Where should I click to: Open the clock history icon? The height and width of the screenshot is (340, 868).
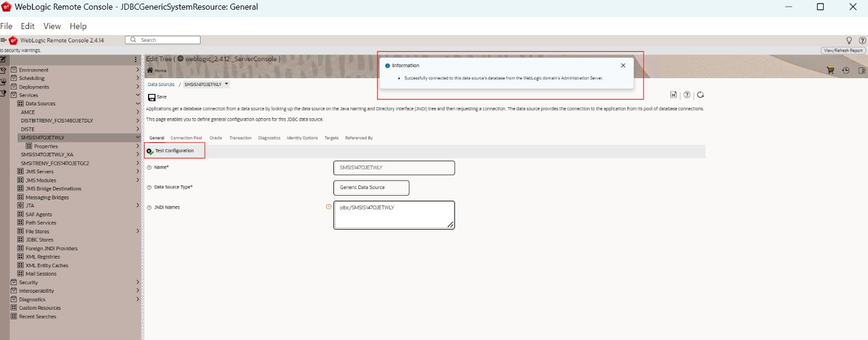pos(846,70)
